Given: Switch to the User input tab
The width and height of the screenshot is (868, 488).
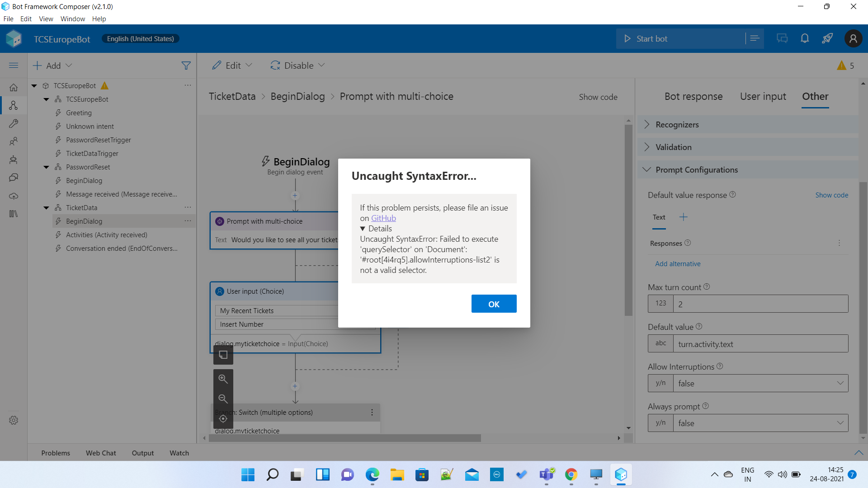Looking at the screenshot, I should [x=763, y=96].
